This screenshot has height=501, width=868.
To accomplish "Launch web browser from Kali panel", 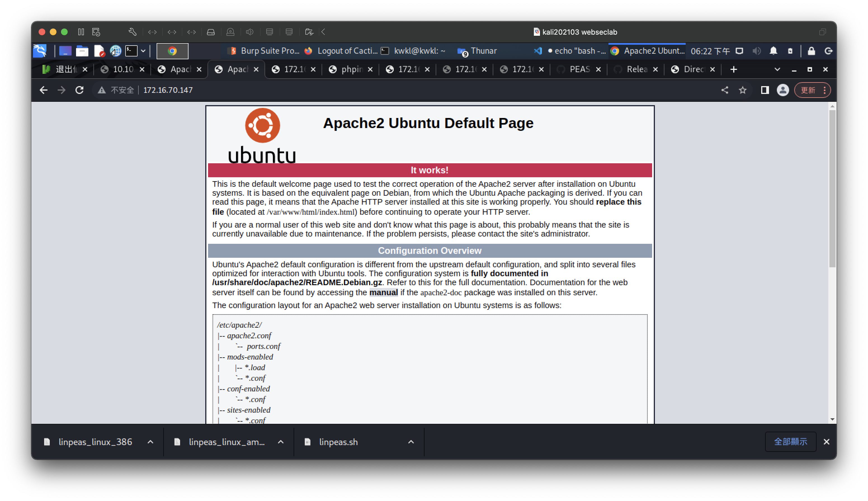I will tap(115, 51).
